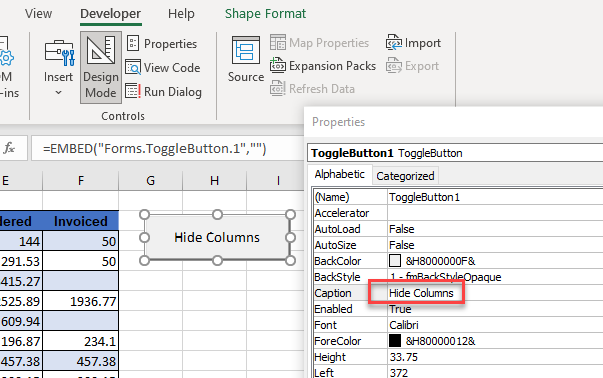Click bottom-center handle of Hide Columns button
The width and height of the screenshot is (603, 378).
tap(217, 261)
